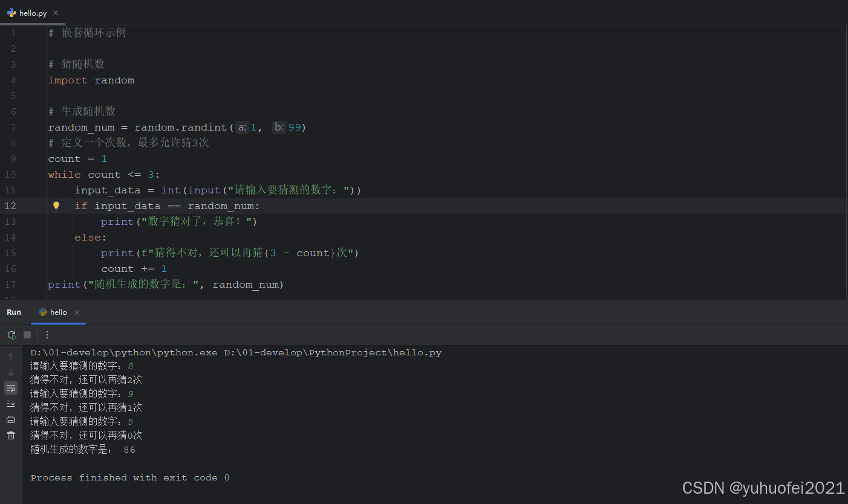Click the 'else:' keyword on line 14
Image resolution: width=848 pixels, height=504 pixels.
pos(91,237)
